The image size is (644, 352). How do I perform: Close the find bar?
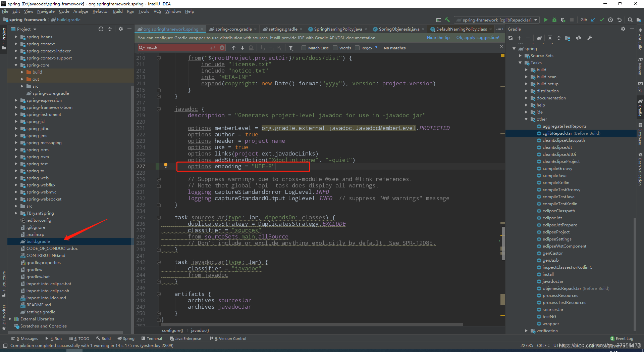coord(501,46)
